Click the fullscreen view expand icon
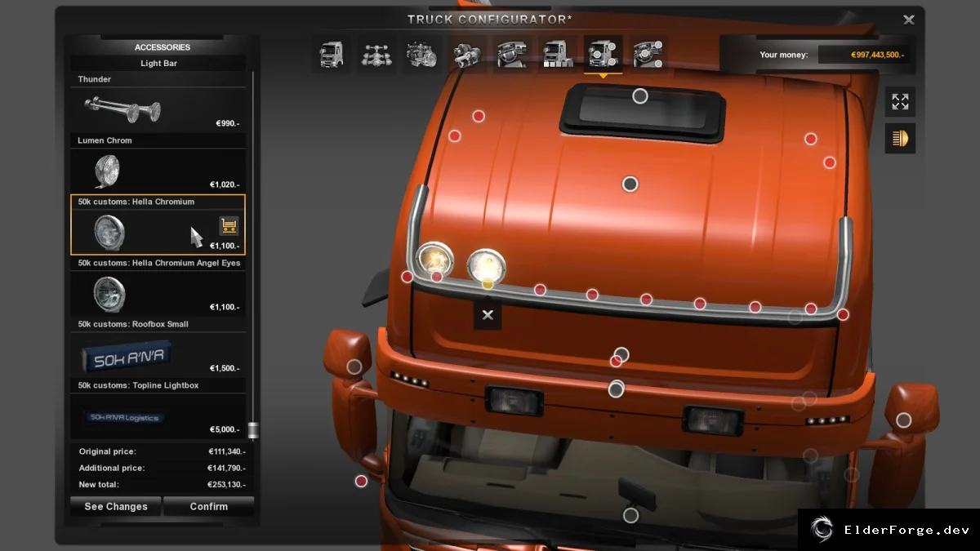The image size is (980, 551). pos(900,102)
